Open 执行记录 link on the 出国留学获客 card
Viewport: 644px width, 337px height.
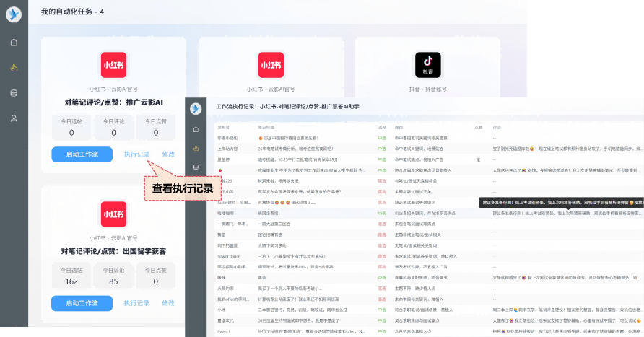coord(136,304)
